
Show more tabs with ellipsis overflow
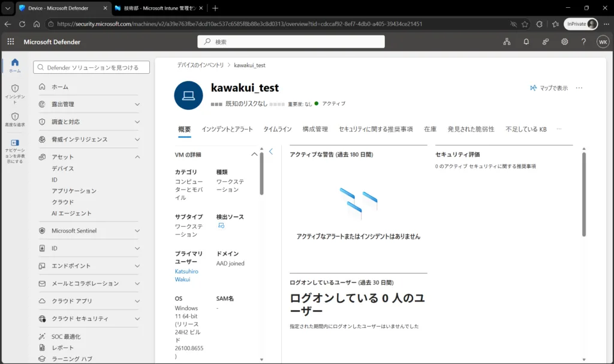[559, 129]
